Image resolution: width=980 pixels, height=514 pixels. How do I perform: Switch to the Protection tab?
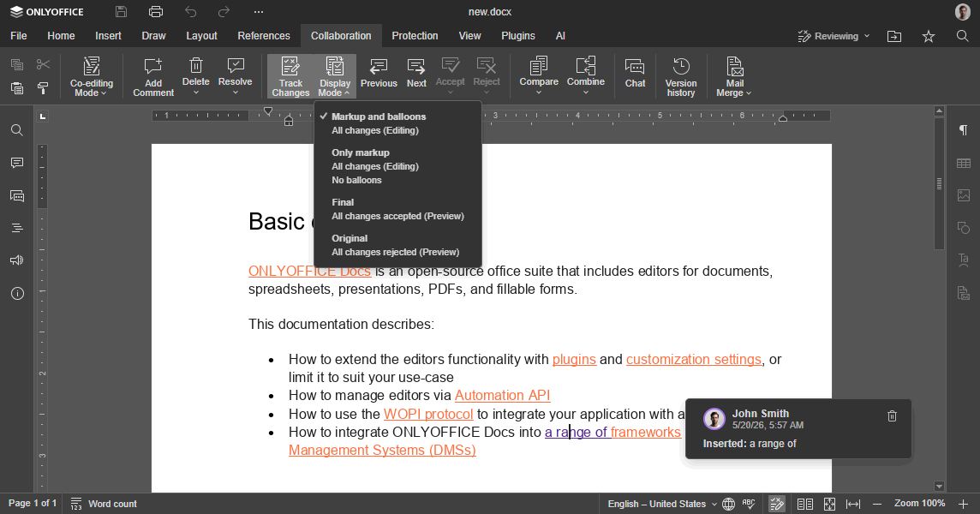(x=415, y=36)
